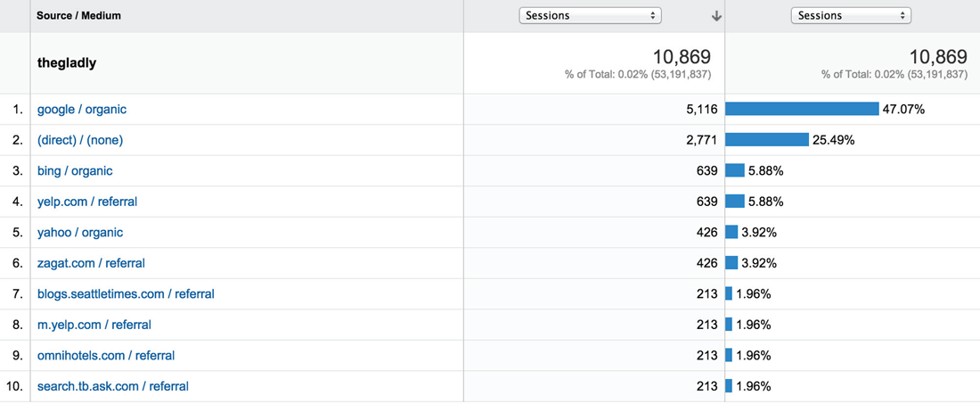Select the bing / organic row link
Image resolution: width=980 pixels, height=404 pixels.
[x=75, y=170]
